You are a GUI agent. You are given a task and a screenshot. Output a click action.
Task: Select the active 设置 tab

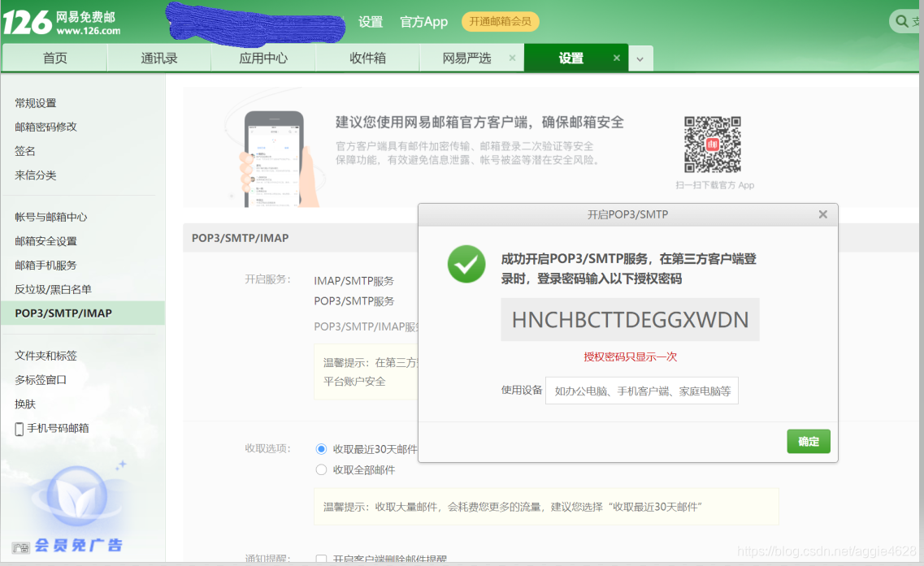571,58
